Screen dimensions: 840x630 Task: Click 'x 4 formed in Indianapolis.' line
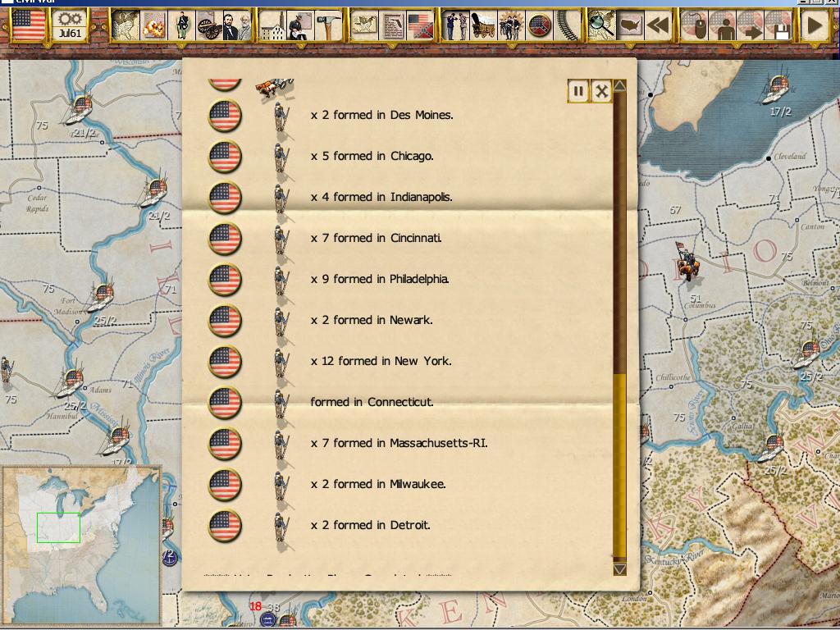click(381, 197)
